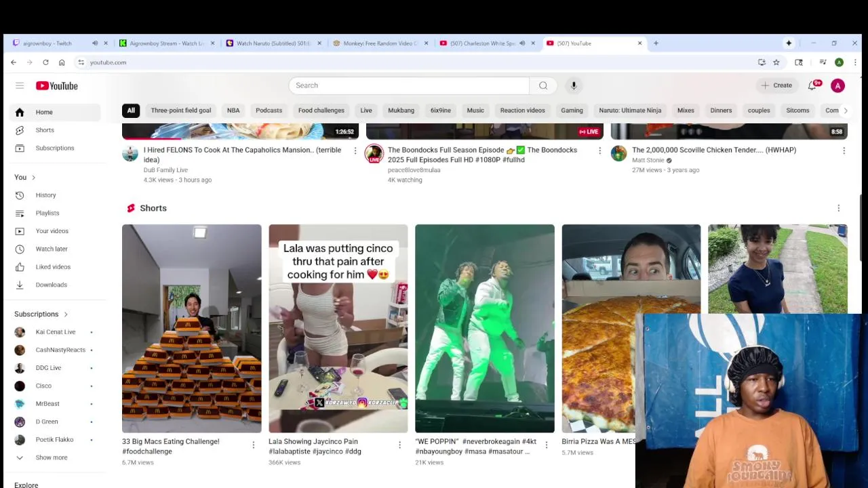Open options for Lala Jaycinco short
868x488 pixels.
[x=399, y=445]
